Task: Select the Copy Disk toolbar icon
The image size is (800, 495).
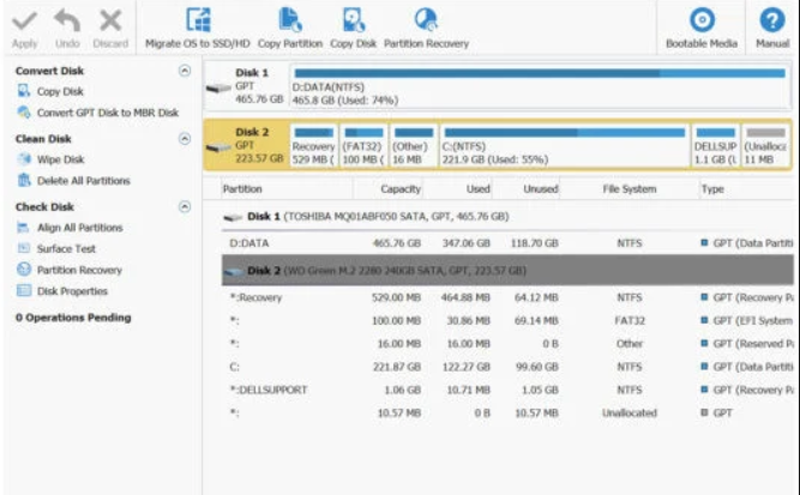Action: click(353, 19)
